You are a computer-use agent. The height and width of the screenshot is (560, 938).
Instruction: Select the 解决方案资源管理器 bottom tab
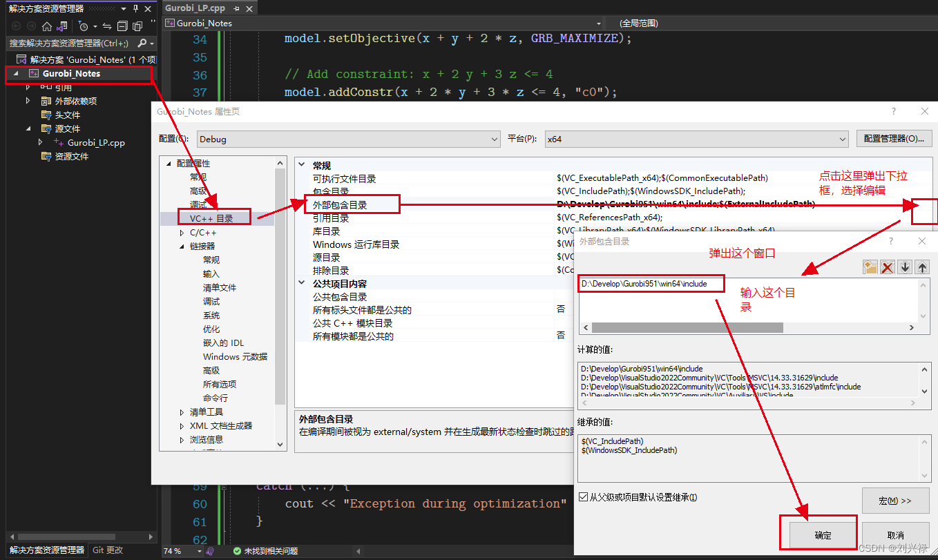point(47,550)
